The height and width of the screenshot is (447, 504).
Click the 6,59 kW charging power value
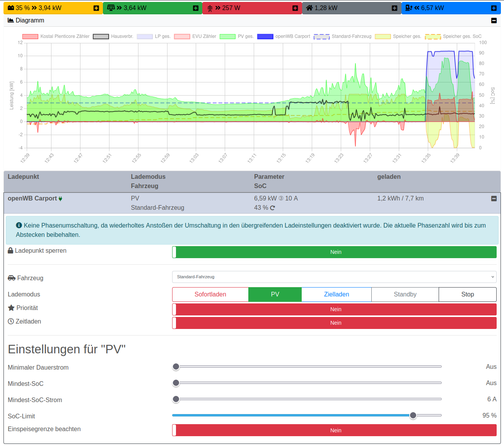tap(265, 198)
